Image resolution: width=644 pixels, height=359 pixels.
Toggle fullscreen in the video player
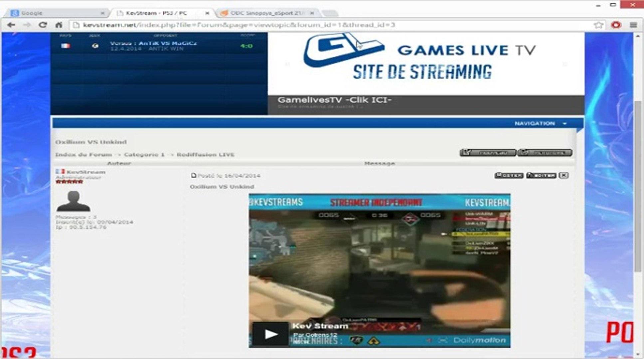[x=443, y=340]
